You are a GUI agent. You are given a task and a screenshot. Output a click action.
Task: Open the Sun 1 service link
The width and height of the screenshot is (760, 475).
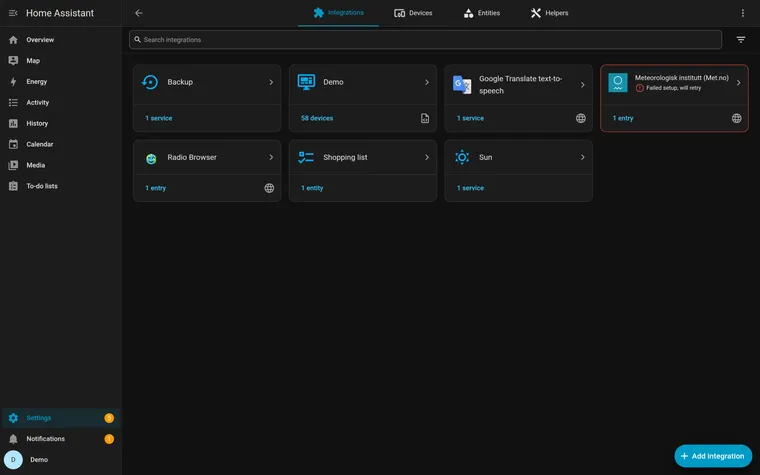470,188
